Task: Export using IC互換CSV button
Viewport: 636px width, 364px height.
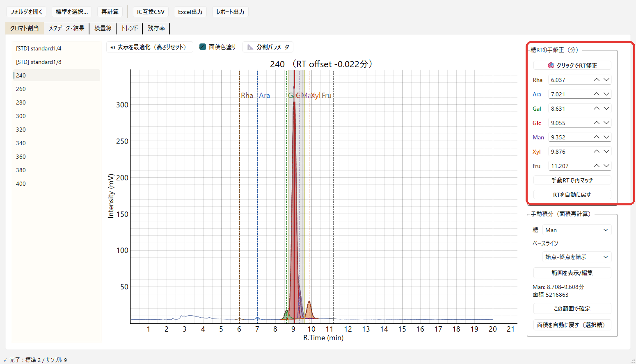Action: (x=151, y=12)
